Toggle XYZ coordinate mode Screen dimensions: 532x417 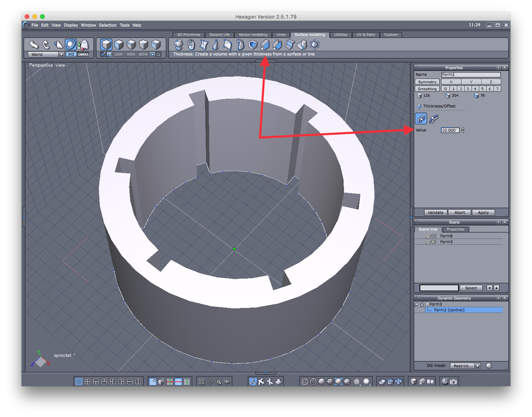coord(71,54)
